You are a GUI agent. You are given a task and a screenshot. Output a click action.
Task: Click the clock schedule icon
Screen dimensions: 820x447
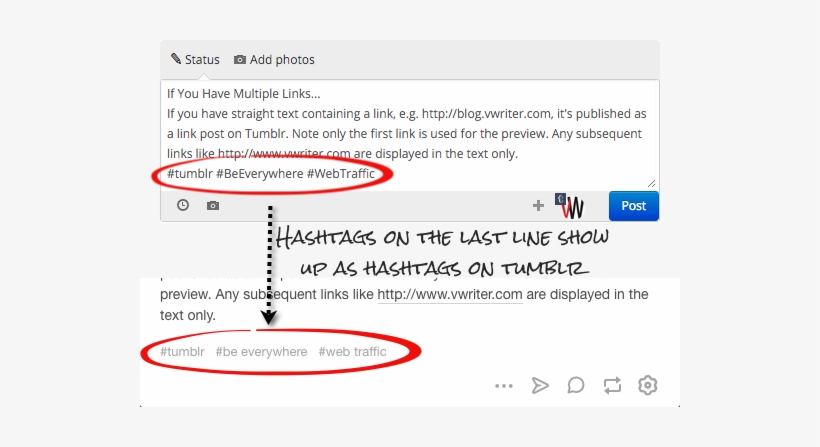click(x=183, y=205)
